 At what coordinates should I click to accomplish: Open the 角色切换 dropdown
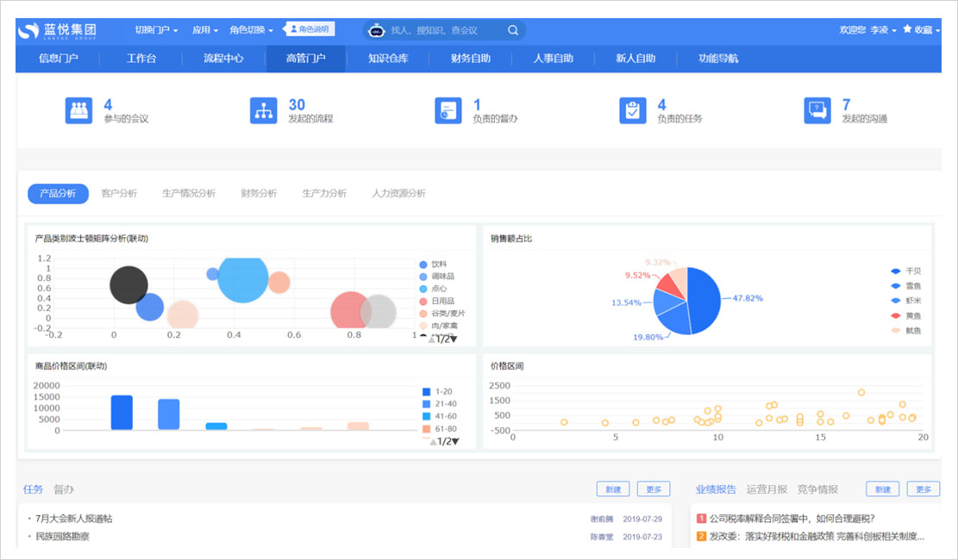[x=251, y=30]
